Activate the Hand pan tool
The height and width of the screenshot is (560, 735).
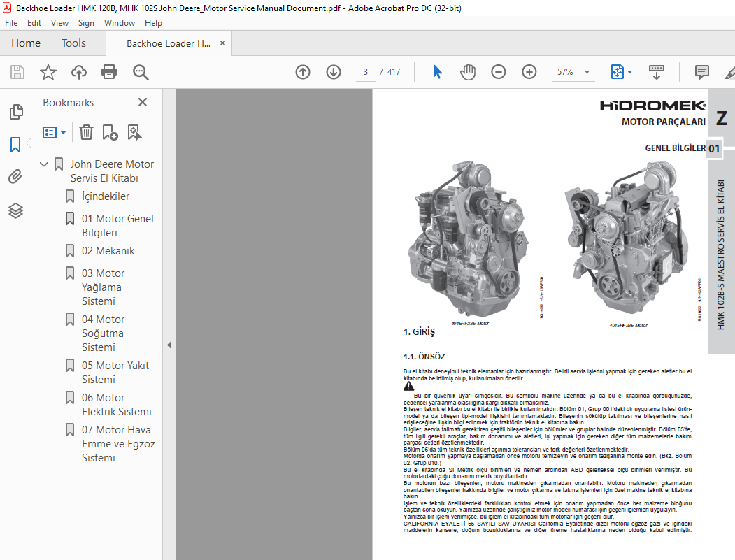coord(468,72)
